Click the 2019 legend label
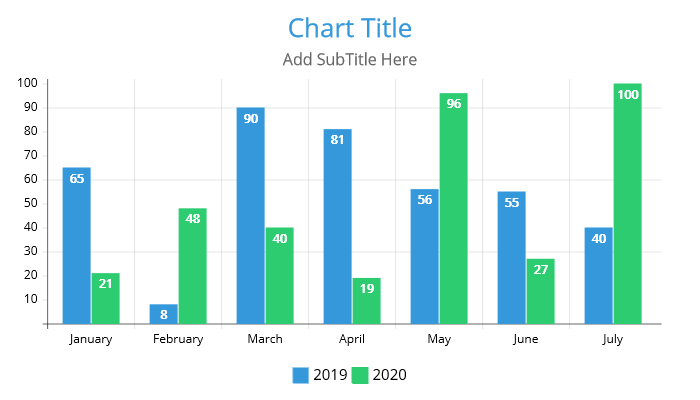 tap(330, 375)
